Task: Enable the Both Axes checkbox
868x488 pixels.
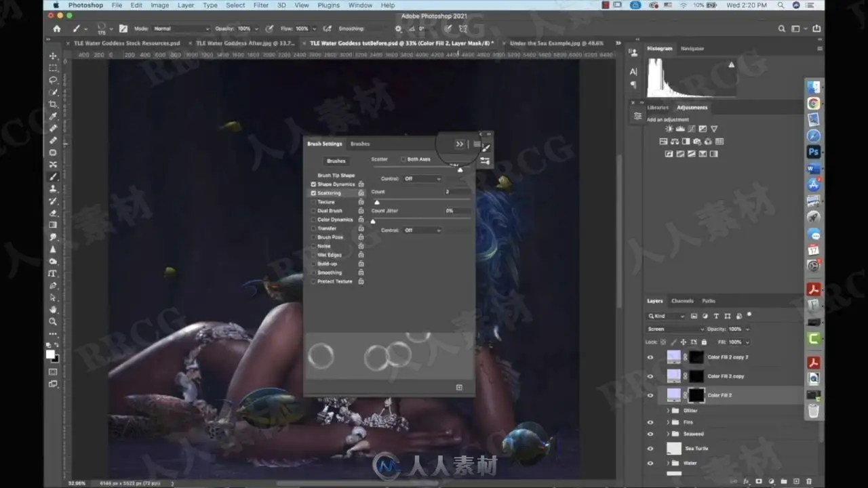Action: [403, 159]
